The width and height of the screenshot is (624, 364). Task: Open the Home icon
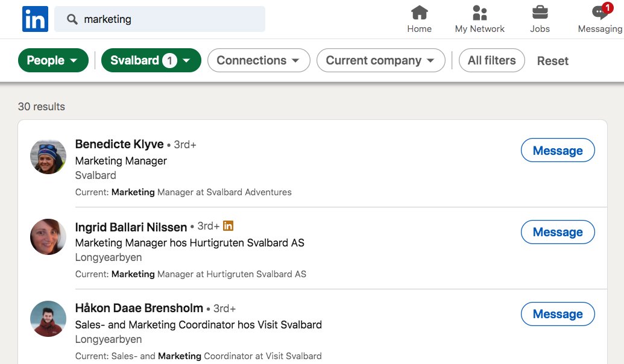pos(419,13)
